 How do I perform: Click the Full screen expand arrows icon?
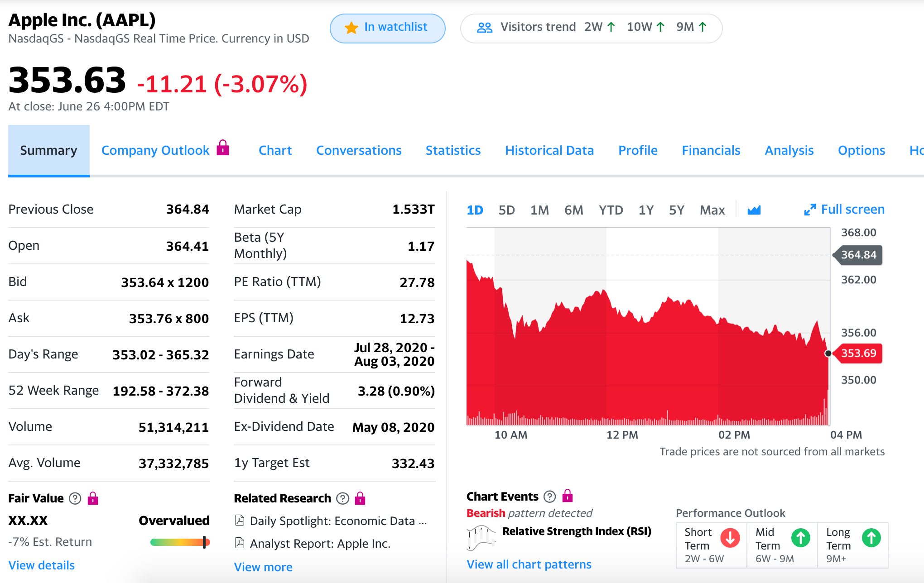click(x=810, y=210)
